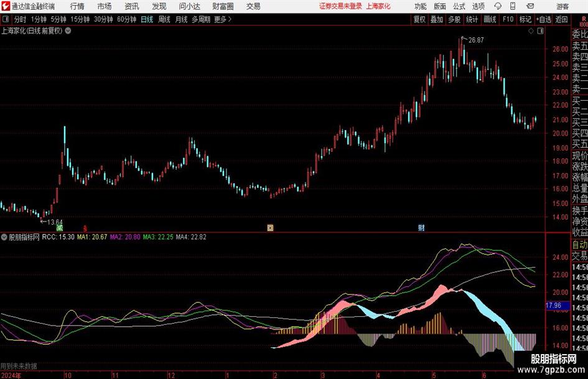Click the blue 财 marker under the chart
Image resolution: width=588 pixels, height=379 pixels.
point(421,228)
